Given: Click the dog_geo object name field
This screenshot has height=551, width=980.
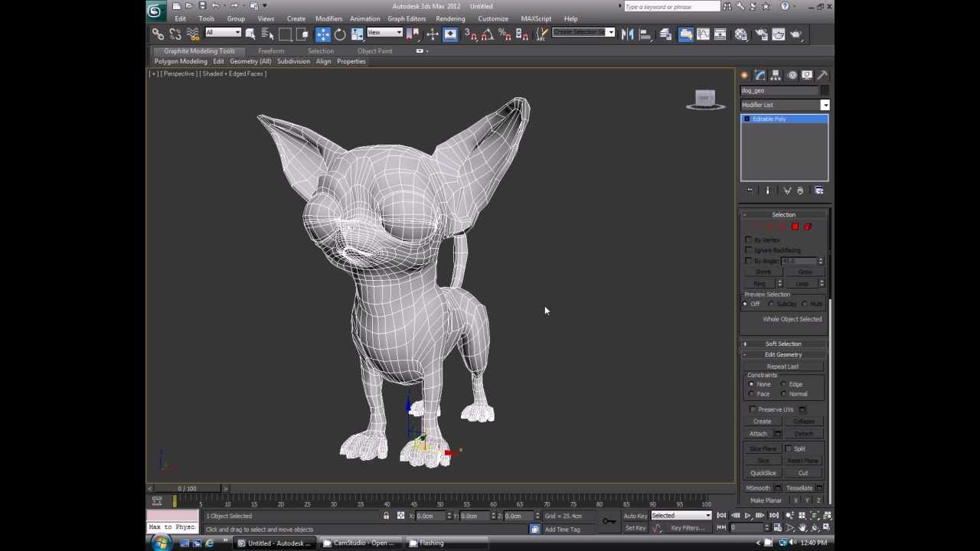Looking at the screenshot, I should tap(779, 90).
